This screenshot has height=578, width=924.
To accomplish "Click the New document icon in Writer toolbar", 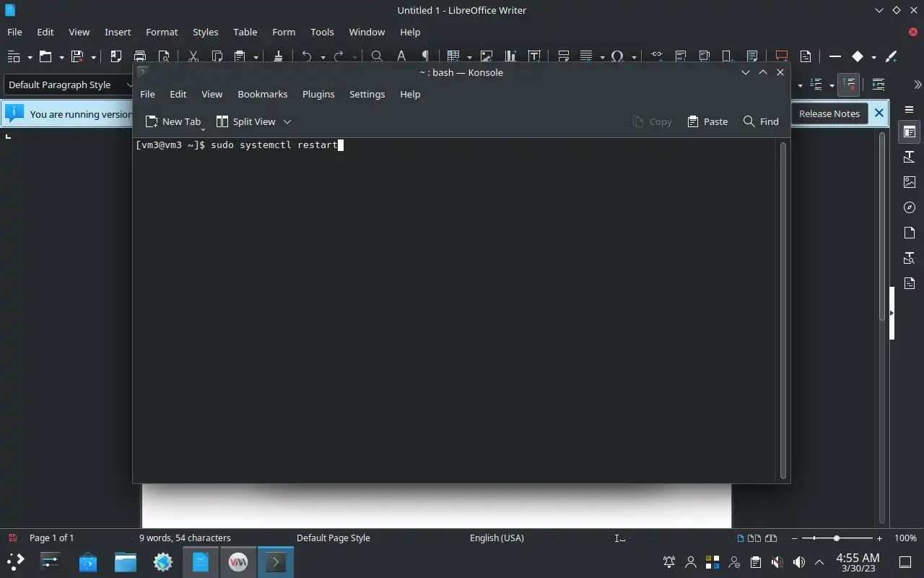I will [14, 56].
